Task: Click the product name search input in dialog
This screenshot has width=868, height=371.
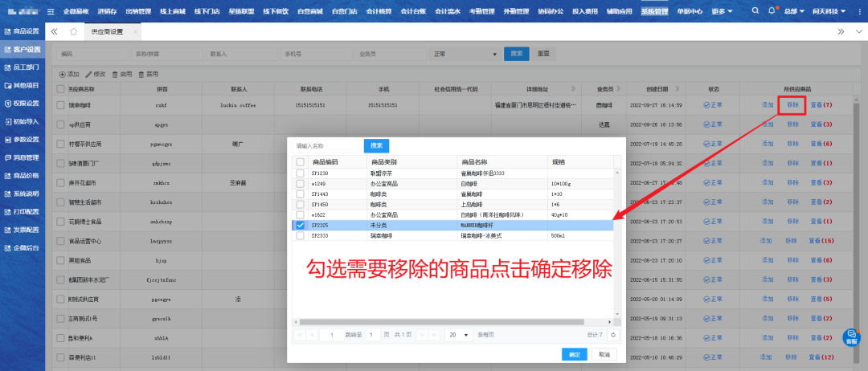Action: 327,146
